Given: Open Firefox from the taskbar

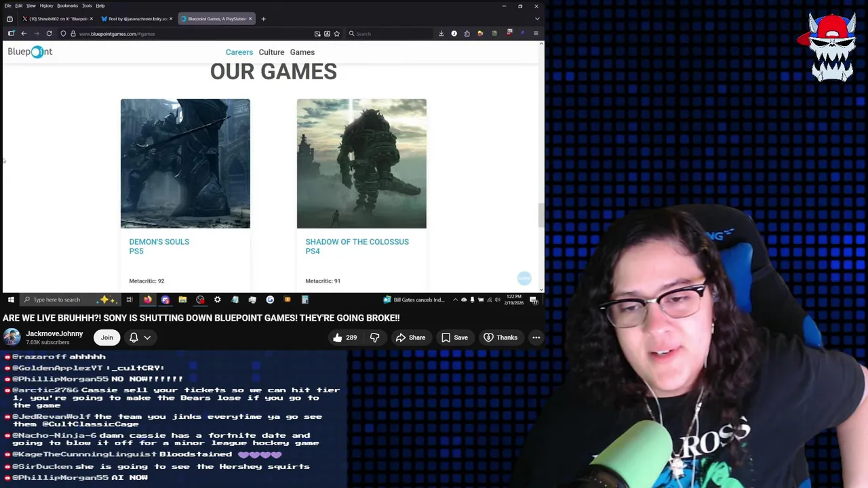Looking at the screenshot, I should (x=147, y=300).
